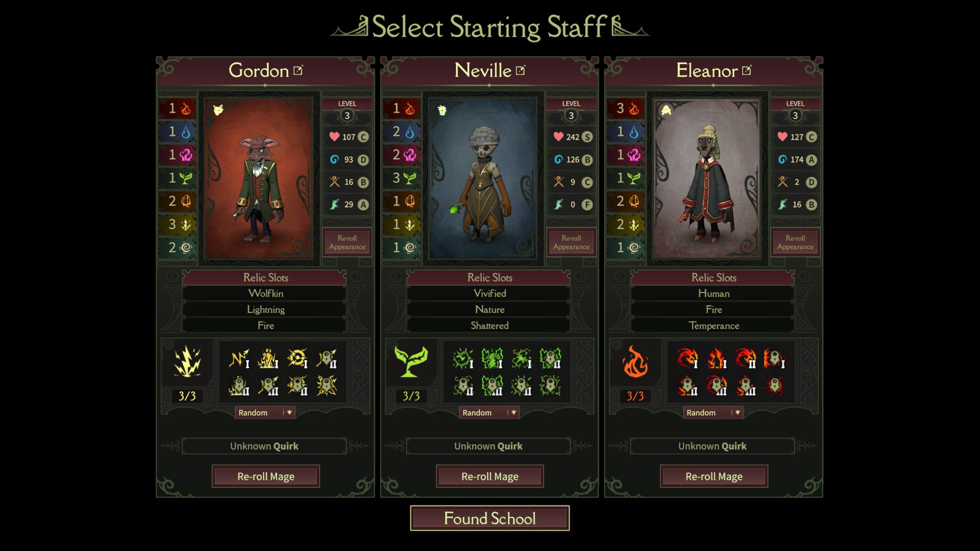The image size is (980, 551).
Task: Click Re-roll Appearance for Eleanor
Action: pos(795,242)
